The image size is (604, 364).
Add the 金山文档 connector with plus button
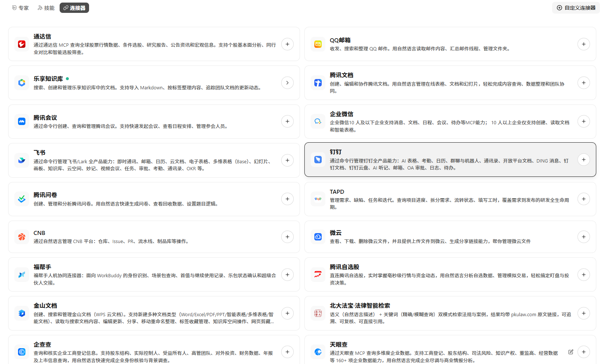tap(287, 313)
